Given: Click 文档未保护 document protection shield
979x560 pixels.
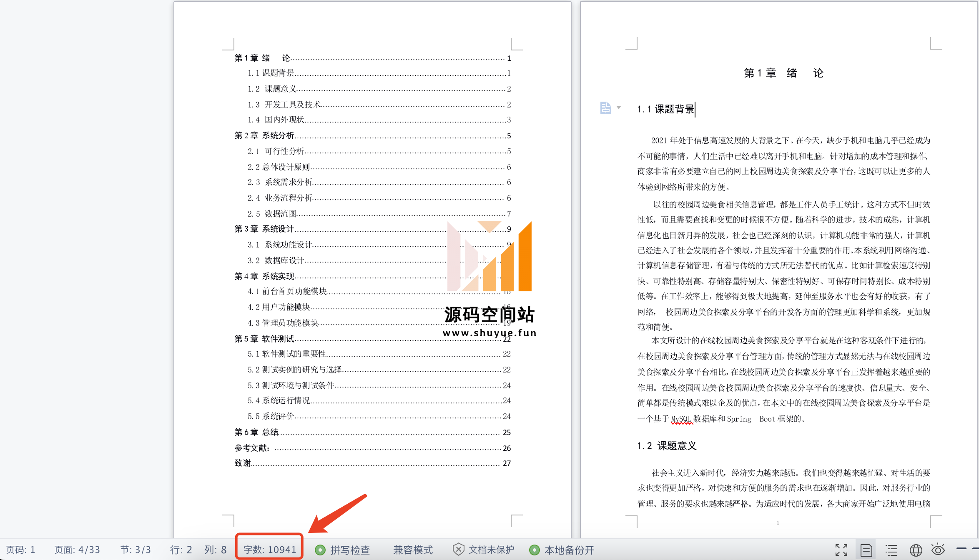Looking at the screenshot, I should [x=484, y=550].
